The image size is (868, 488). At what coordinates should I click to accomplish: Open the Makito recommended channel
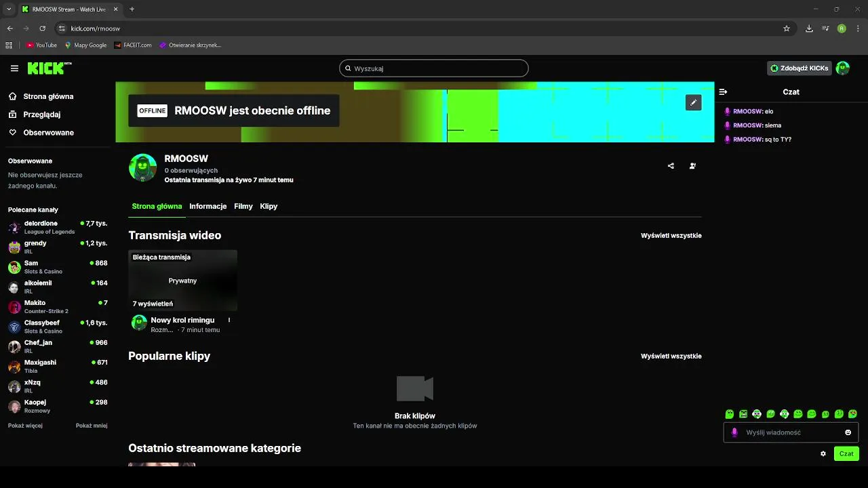[58, 307]
